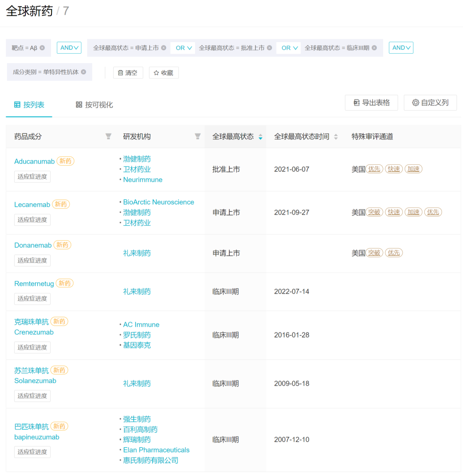Click the 特殊审评通道 column header
The height and width of the screenshot is (476, 463).
[x=372, y=137]
